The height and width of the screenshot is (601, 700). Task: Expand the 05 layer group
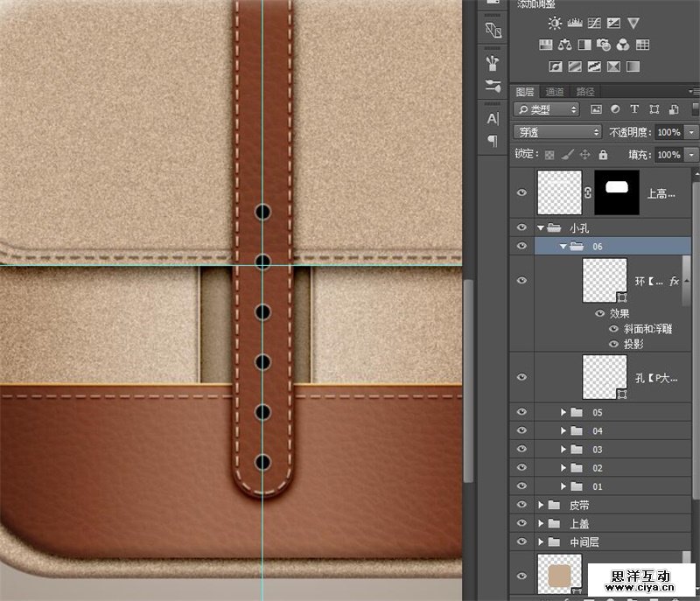(x=563, y=411)
